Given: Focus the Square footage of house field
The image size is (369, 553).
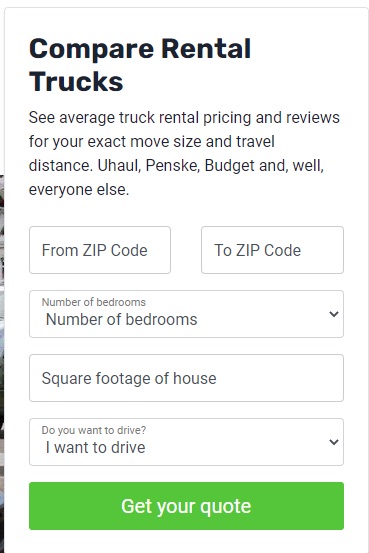Looking at the screenshot, I should tap(186, 378).
